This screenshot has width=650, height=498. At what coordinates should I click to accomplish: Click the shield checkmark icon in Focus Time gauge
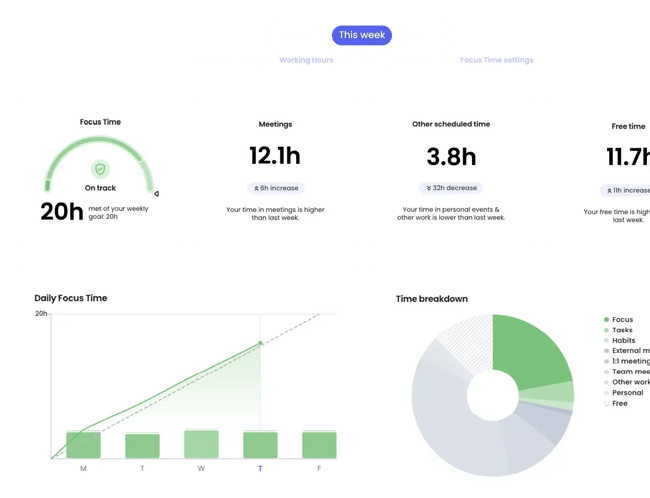click(100, 169)
